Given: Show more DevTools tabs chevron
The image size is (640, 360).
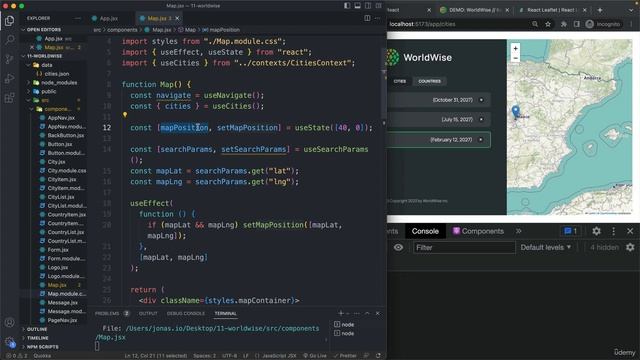Looking at the screenshot, I should [518, 231].
